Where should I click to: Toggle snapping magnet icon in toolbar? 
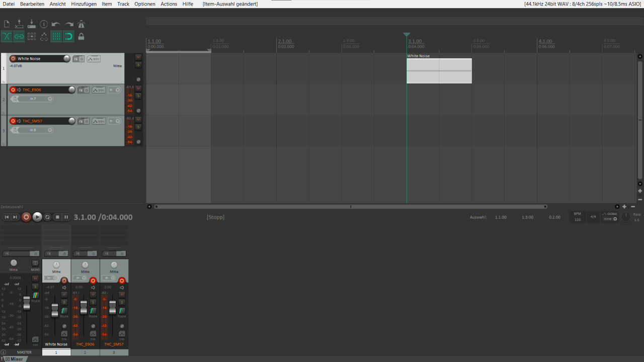(x=69, y=36)
